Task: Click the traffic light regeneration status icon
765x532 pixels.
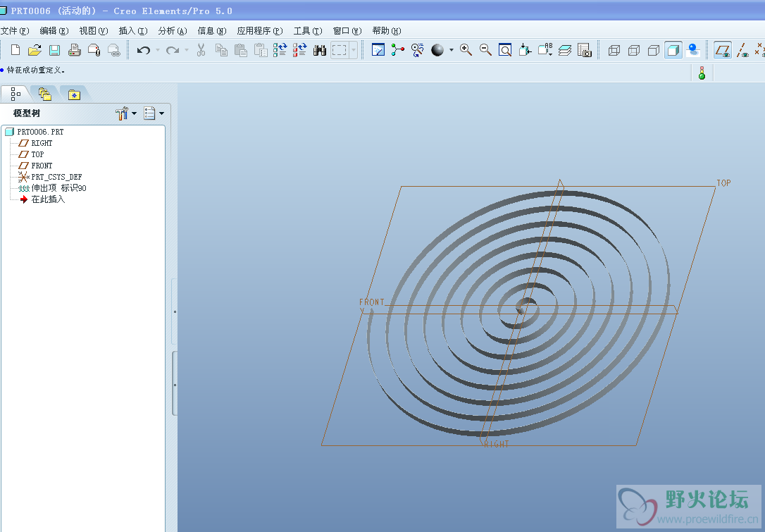Action: [x=702, y=73]
